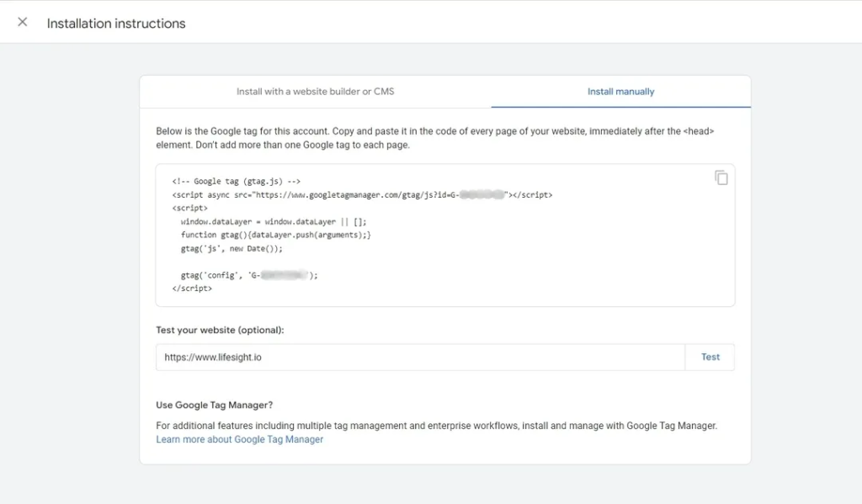Click the '<!-- Google tag (gtag.js) -->' code line
The image size is (862, 504).
click(237, 182)
